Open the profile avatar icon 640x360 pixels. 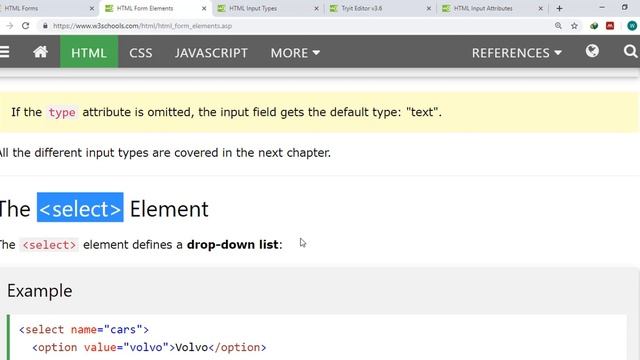[632, 26]
